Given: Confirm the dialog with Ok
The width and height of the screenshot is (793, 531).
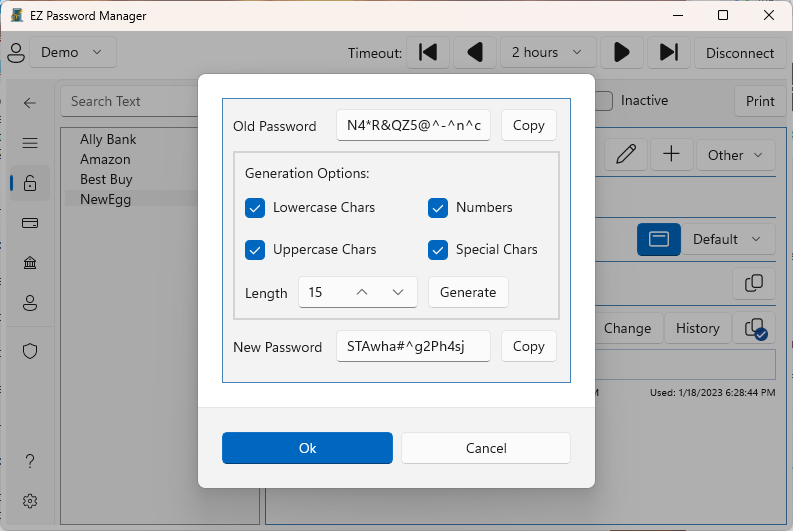Looking at the screenshot, I should 307,448.
